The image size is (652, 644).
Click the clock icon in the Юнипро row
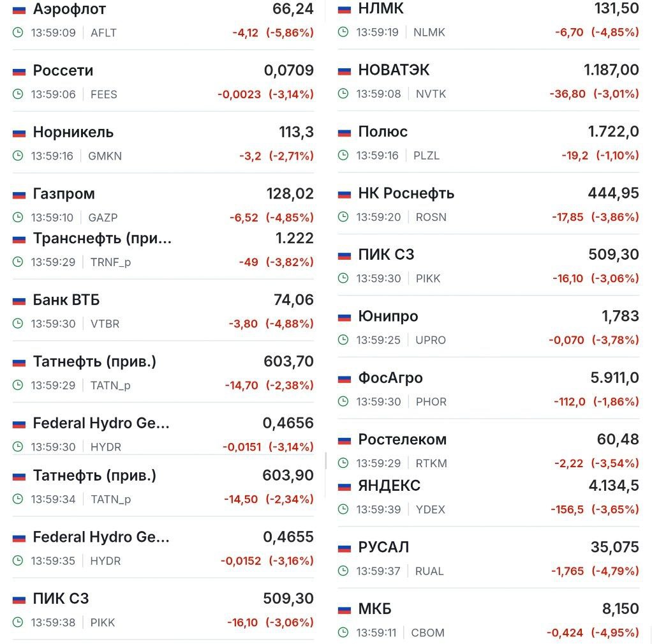344,340
